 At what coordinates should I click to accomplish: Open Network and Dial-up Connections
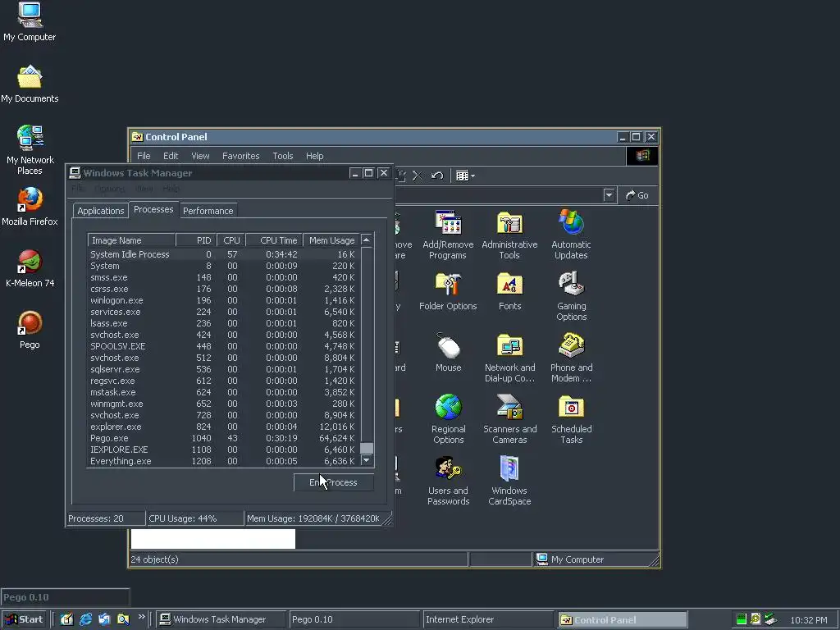pyautogui.click(x=509, y=358)
